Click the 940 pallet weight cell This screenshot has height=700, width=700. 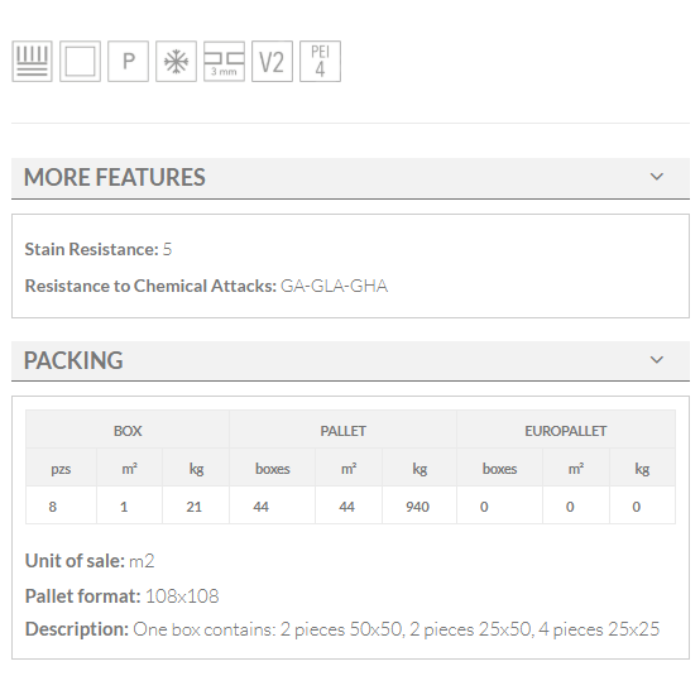click(x=418, y=507)
